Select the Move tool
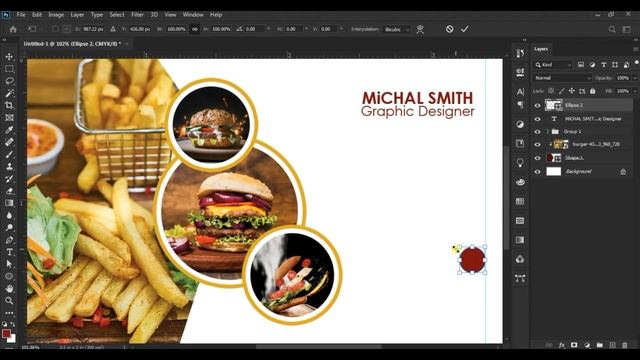Viewport: 640px width, 360px height. click(9, 56)
